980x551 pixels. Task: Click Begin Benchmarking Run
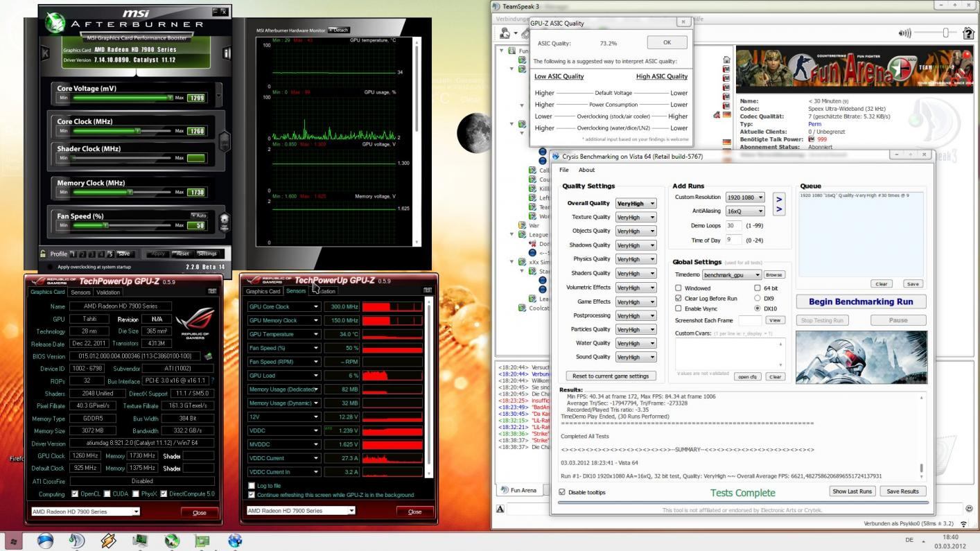pyautogui.click(x=861, y=301)
